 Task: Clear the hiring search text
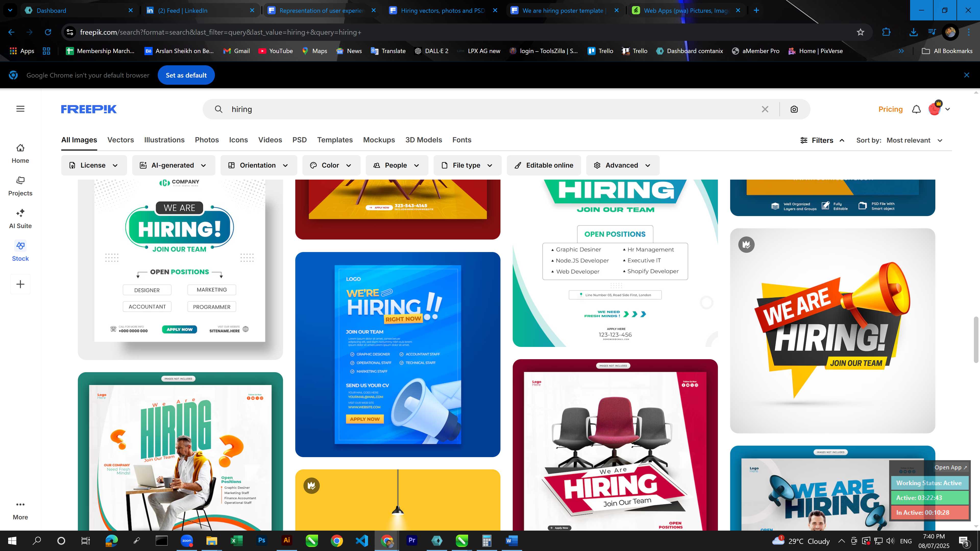click(765, 109)
